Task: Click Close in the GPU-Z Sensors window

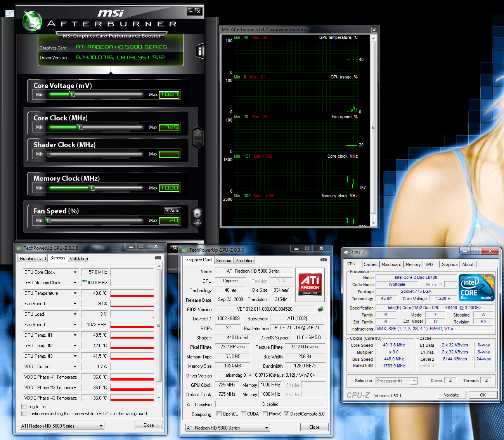Action: coord(149,425)
